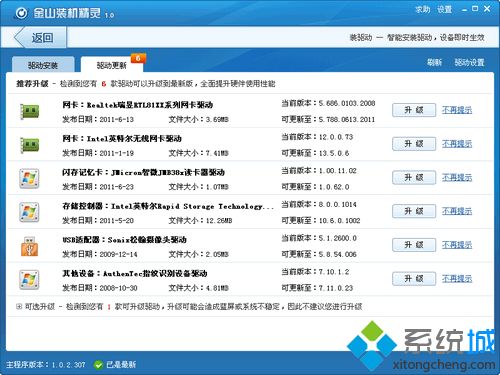Viewport: 500px width, 375px height.
Task: Click the 推荐升级 heading text
Action: (32, 84)
